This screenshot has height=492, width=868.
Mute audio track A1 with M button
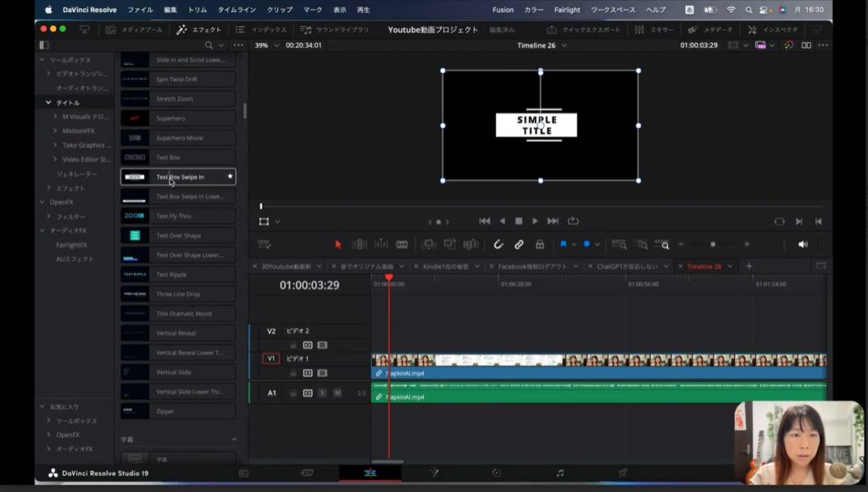coord(337,393)
